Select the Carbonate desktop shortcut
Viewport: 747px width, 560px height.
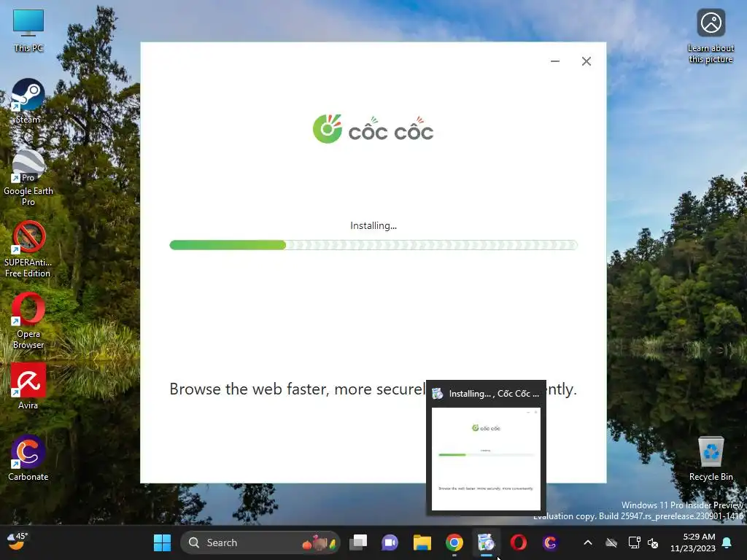pyautogui.click(x=28, y=458)
